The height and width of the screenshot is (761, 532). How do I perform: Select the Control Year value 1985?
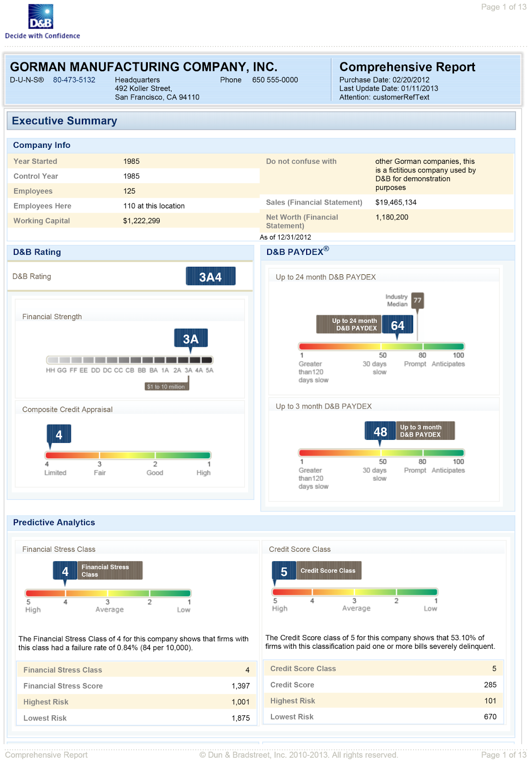[131, 176]
